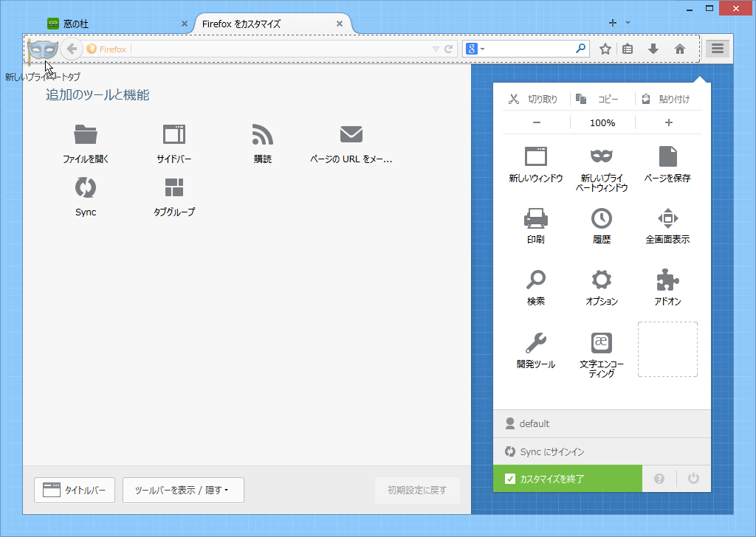Click the power quit icon in panel
This screenshot has height=537, width=756.
[693, 478]
